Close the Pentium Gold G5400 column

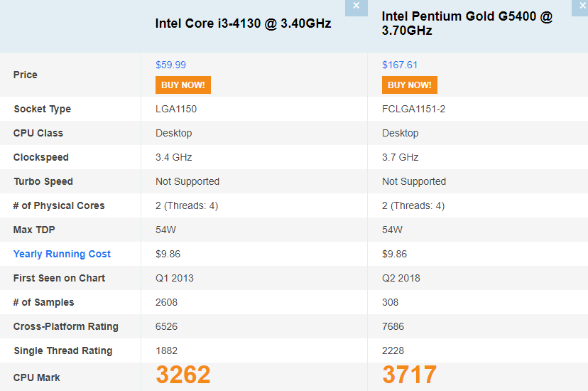tap(582, 6)
